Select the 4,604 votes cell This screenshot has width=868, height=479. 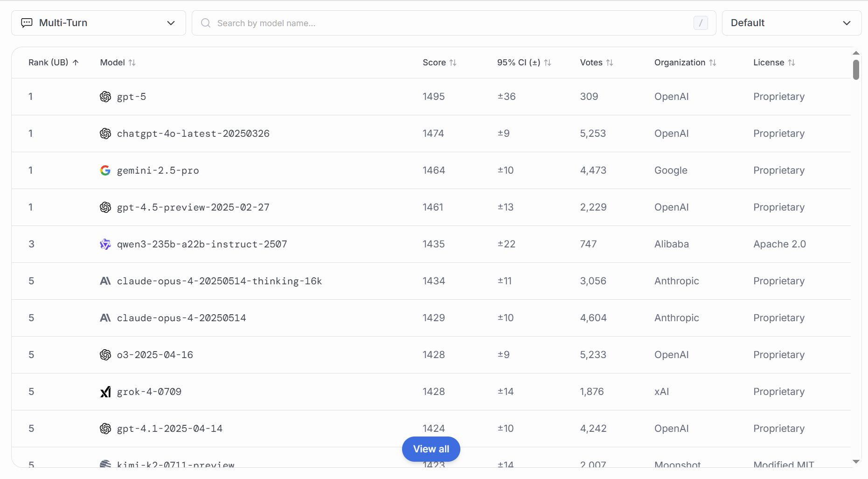593,318
